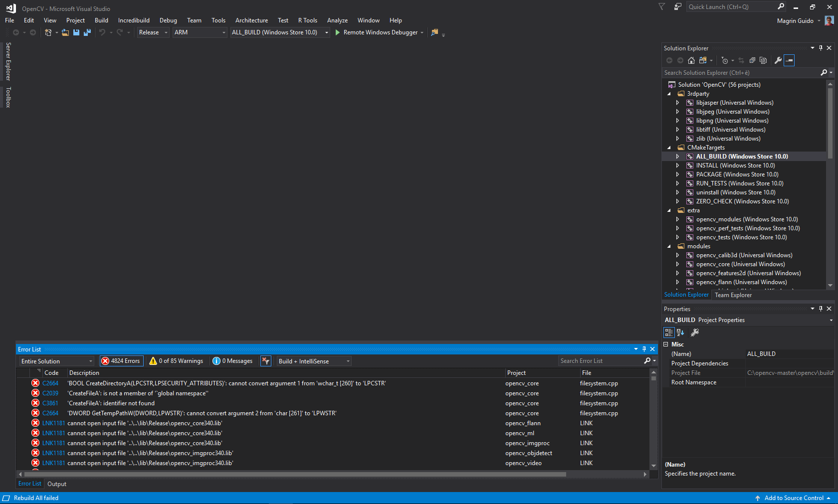Open the Release configuration dropdown
The width and height of the screenshot is (838, 504).
coord(154,32)
